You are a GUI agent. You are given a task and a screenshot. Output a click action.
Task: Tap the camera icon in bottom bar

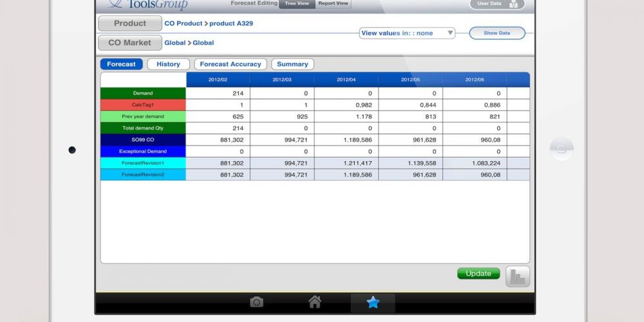click(256, 302)
